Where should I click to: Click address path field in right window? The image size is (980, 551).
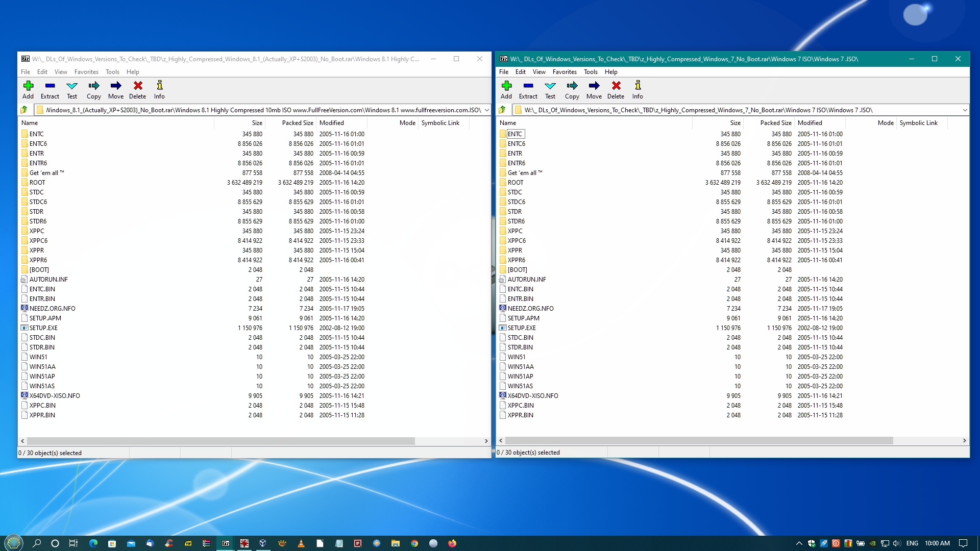pyautogui.click(x=737, y=110)
